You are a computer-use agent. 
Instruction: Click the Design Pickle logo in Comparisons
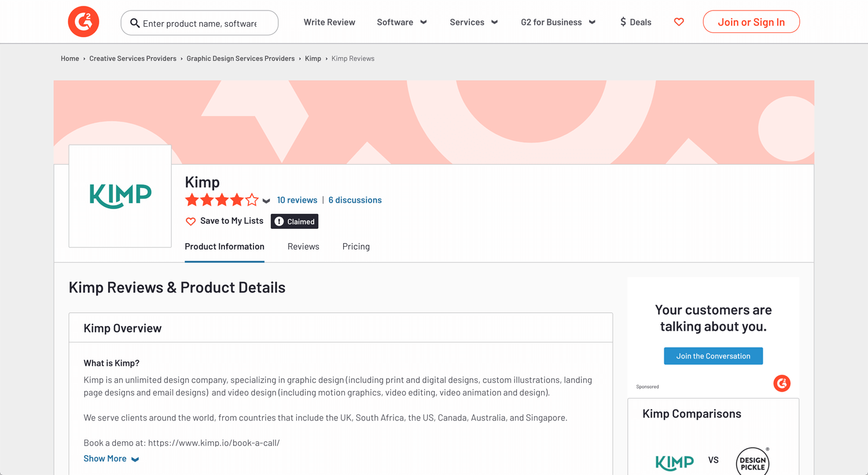[x=753, y=462]
